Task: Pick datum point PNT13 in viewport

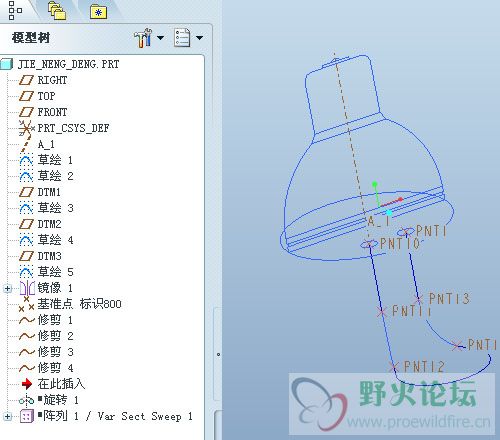Action: (x=419, y=299)
